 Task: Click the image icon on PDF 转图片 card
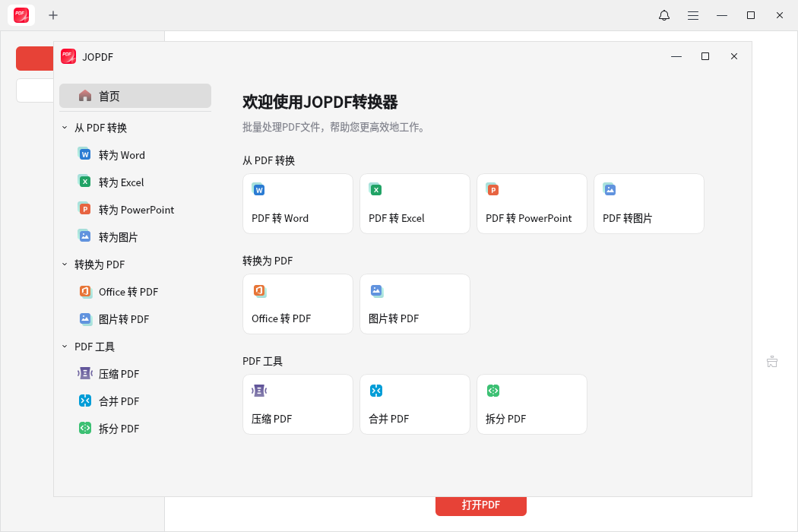click(x=610, y=189)
